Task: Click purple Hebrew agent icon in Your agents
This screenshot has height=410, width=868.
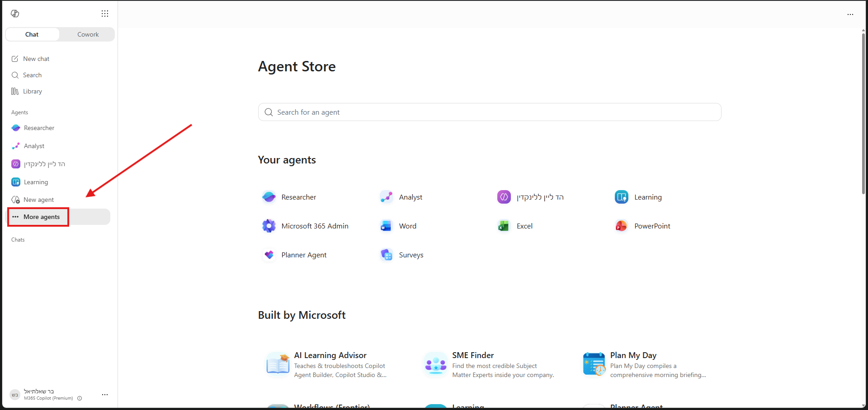Action: tap(504, 197)
